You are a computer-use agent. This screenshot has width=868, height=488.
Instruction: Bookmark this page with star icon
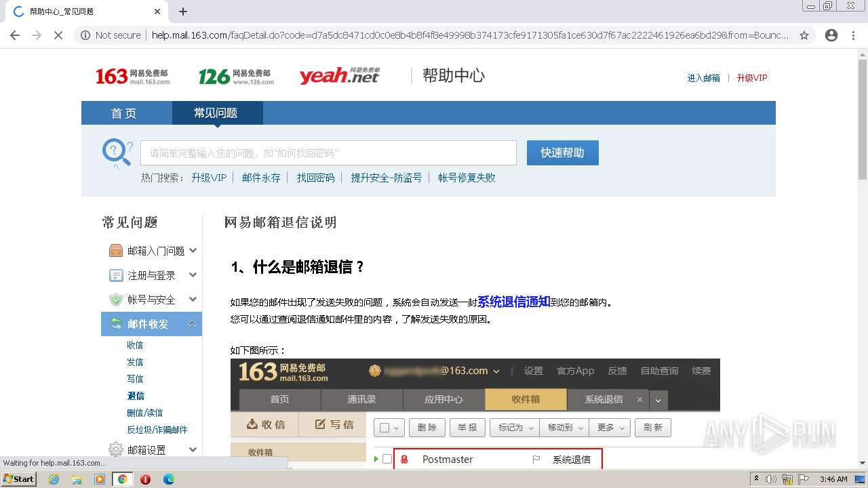pyautogui.click(x=804, y=35)
